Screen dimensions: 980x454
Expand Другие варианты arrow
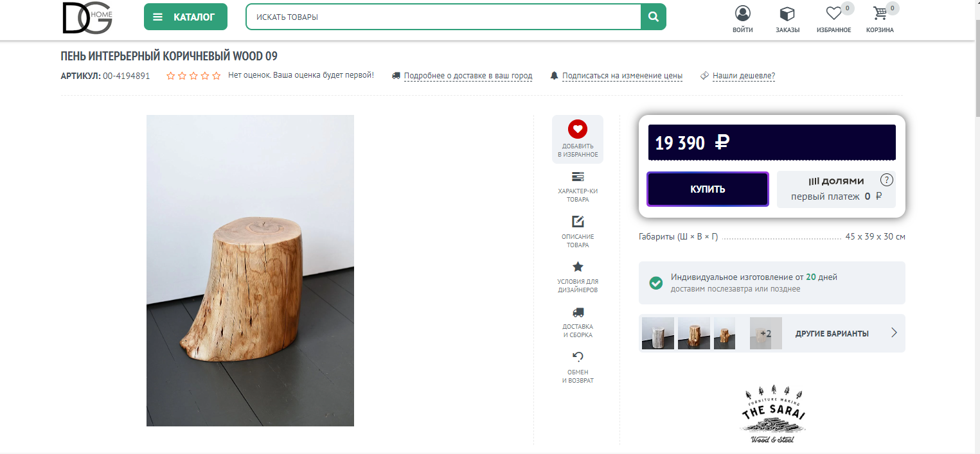tap(894, 333)
